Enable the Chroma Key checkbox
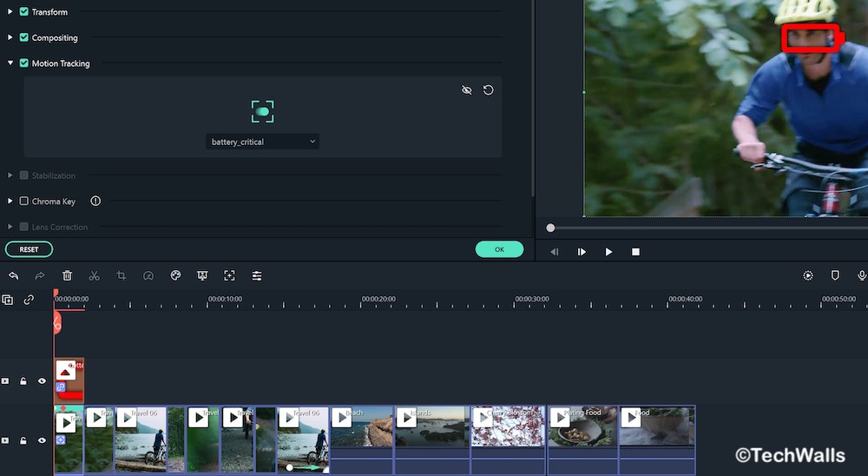Image resolution: width=868 pixels, height=476 pixels. pyautogui.click(x=24, y=202)
